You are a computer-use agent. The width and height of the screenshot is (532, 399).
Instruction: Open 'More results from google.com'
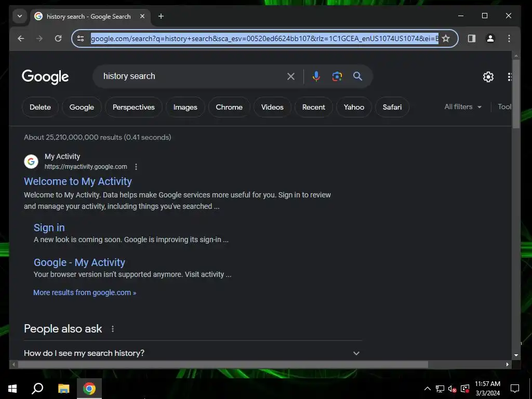coord(85,293)
